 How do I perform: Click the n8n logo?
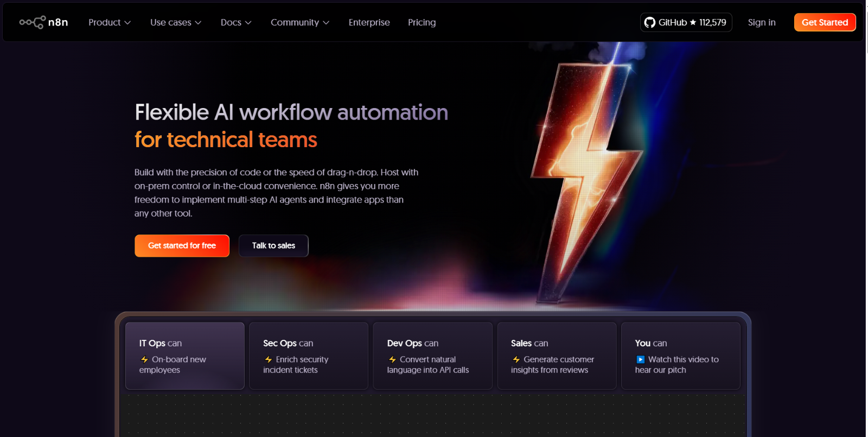coord(43,22)
